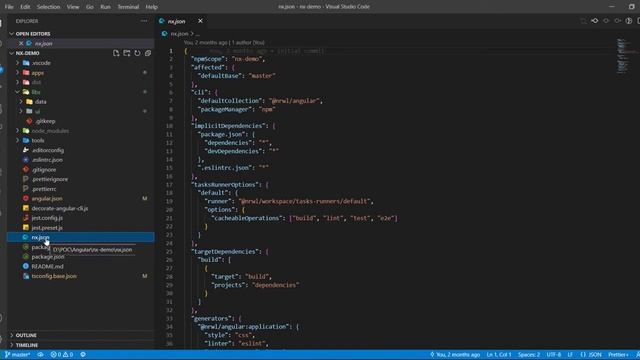Open the .gitkeep file
The image size is (640, 360).
45,121
